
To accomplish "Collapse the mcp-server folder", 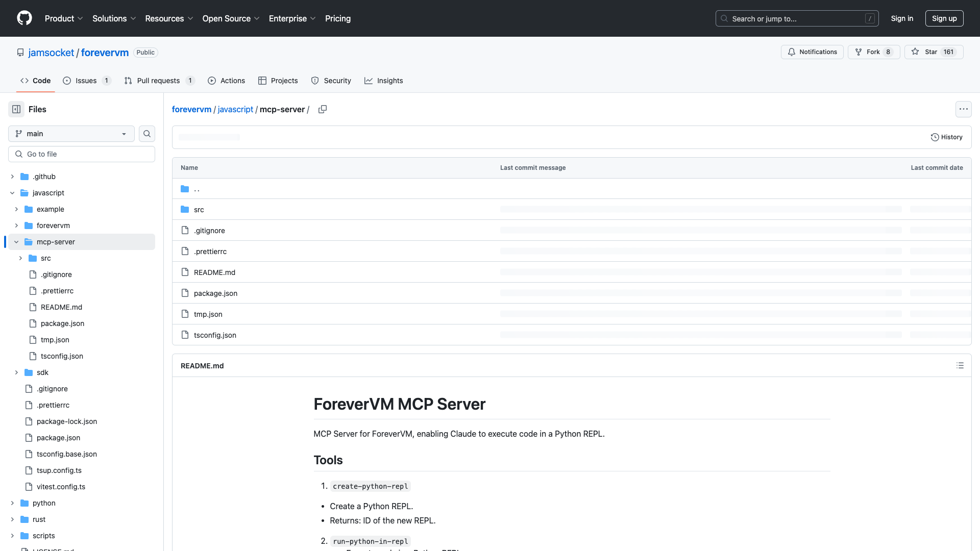I will (x=16, y=241).
